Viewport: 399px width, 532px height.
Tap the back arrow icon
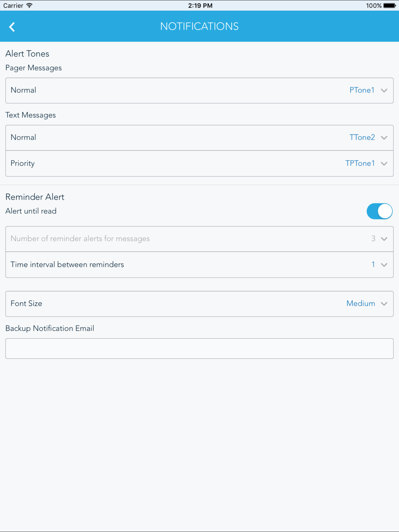(x=12, y=27)
